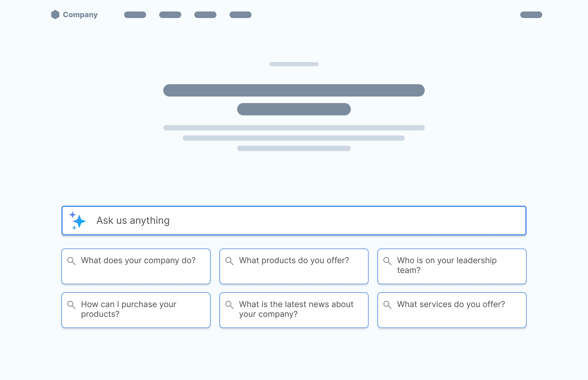Select 'What services do you offer?' suggestion
Screen dimensions: 588x380
coord(452,310)
